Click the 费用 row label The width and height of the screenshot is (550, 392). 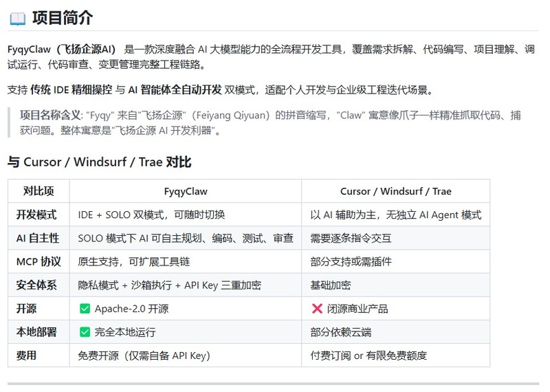26,356
